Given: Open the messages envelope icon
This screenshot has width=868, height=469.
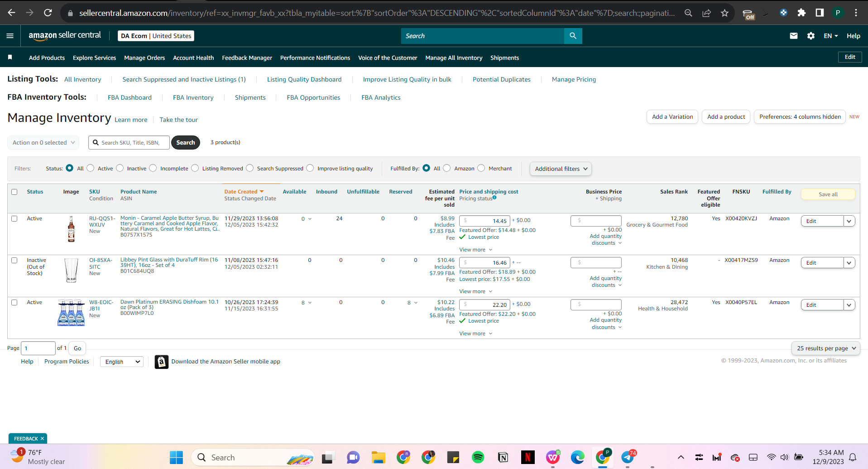Looking at the screenshot, I should (x=794, y=36).
